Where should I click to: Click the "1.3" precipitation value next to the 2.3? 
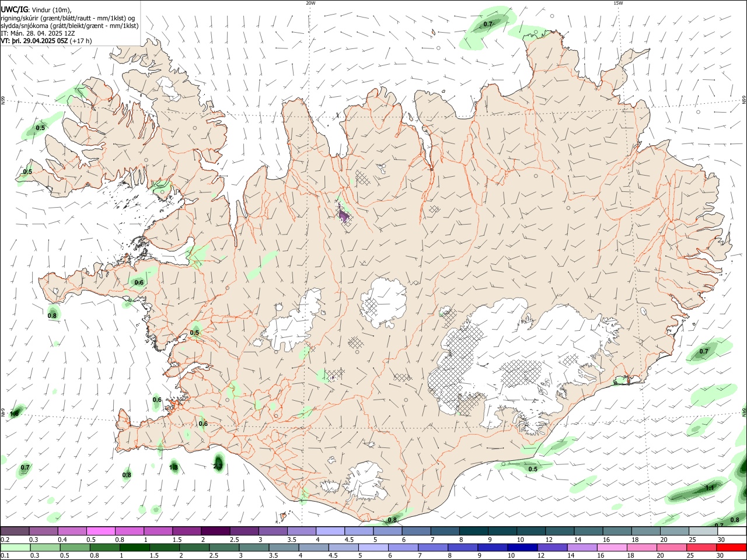173,467
